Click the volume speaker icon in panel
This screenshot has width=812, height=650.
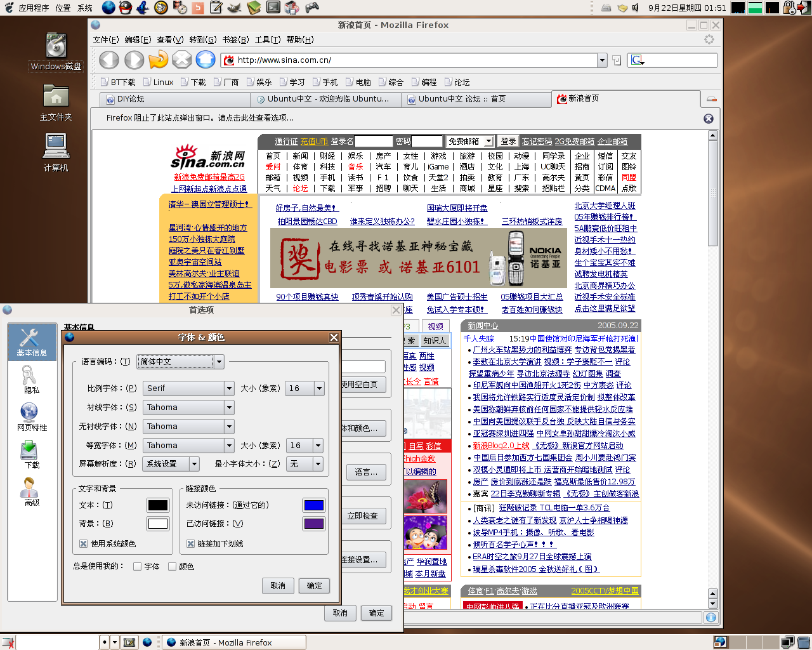[636, 8]
